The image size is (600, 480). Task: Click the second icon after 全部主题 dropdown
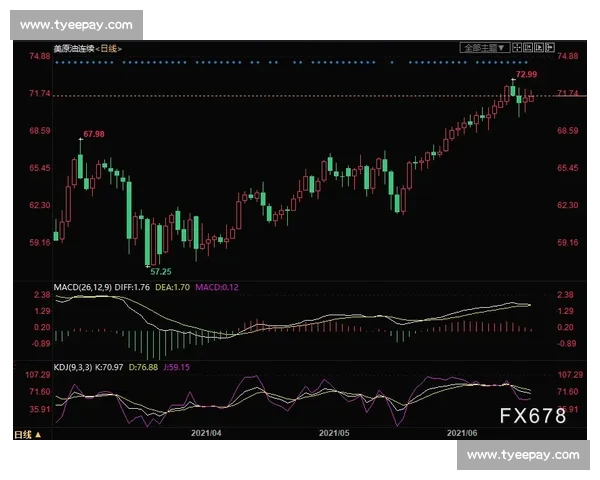(x=529, y=47)
